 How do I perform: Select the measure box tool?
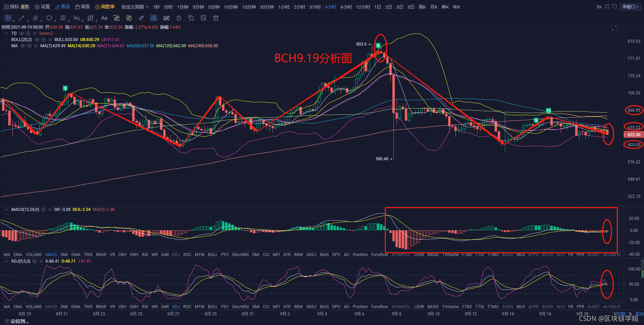[x=91, y=18]
